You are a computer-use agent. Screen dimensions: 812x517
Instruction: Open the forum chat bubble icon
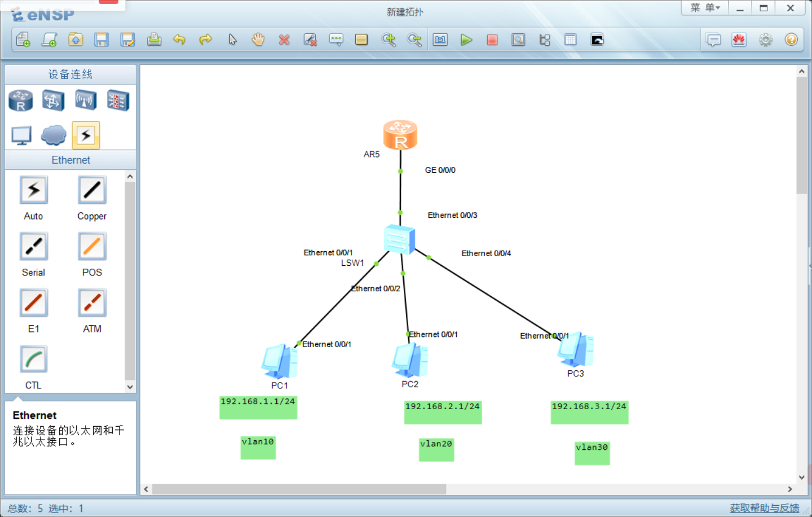tap(713, 40)
